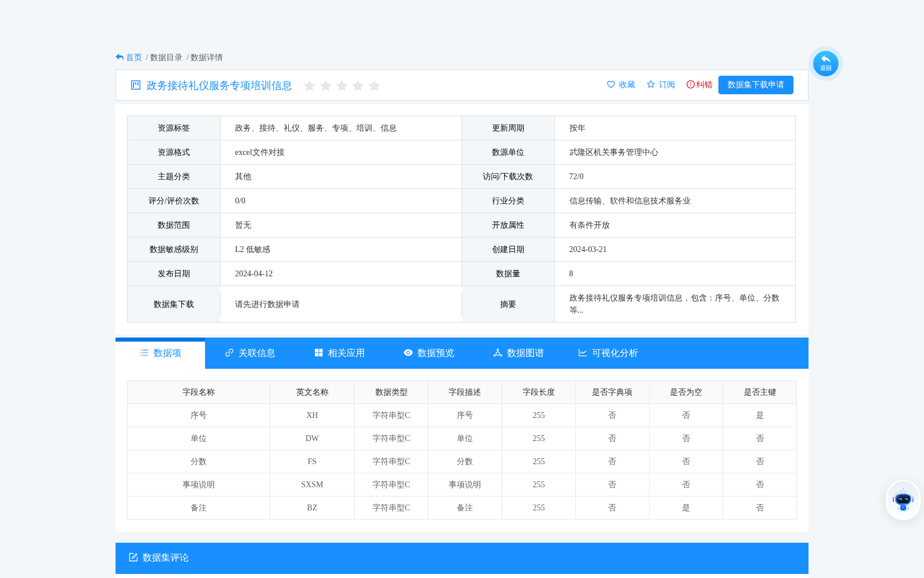This screenshot has height=578, width=924.
Task: Click the 资源标签 value 政务、接待、礼仪
Action: click(316, 128)
